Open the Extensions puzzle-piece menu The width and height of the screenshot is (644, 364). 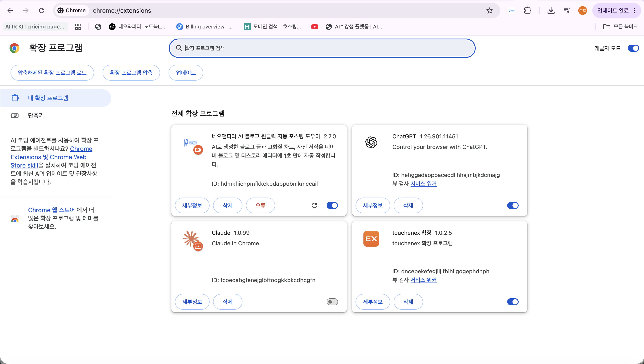[527, 11]
